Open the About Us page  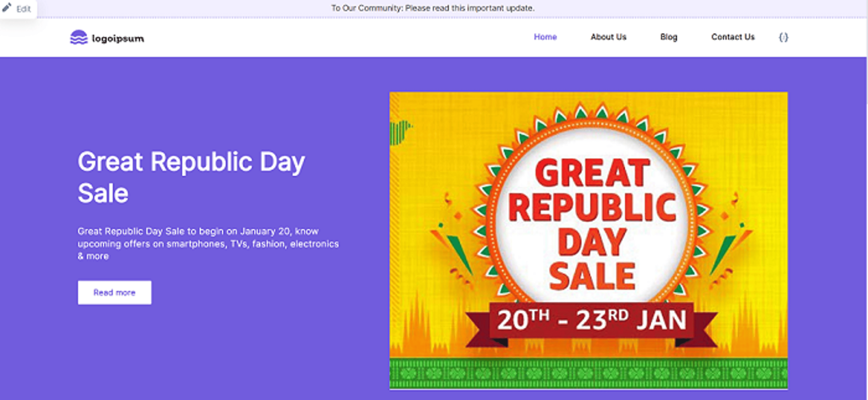[x=608, y=37]
